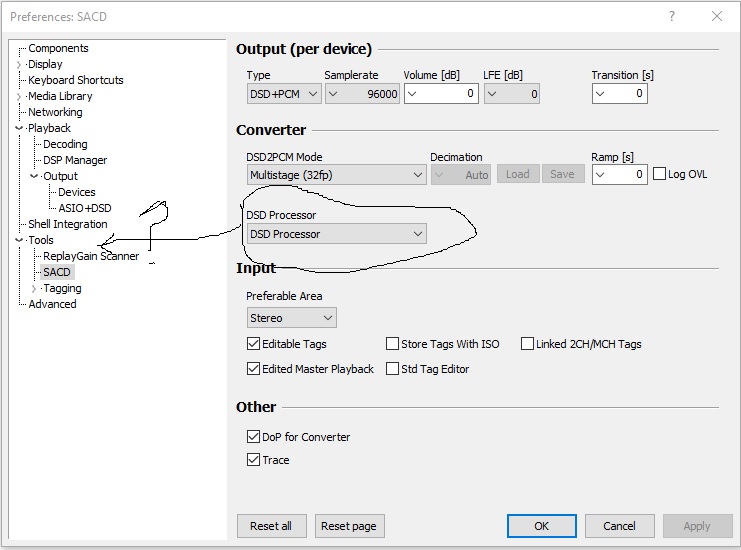Open the Keyboard Shortcuts page

click(x=75, y=80)
